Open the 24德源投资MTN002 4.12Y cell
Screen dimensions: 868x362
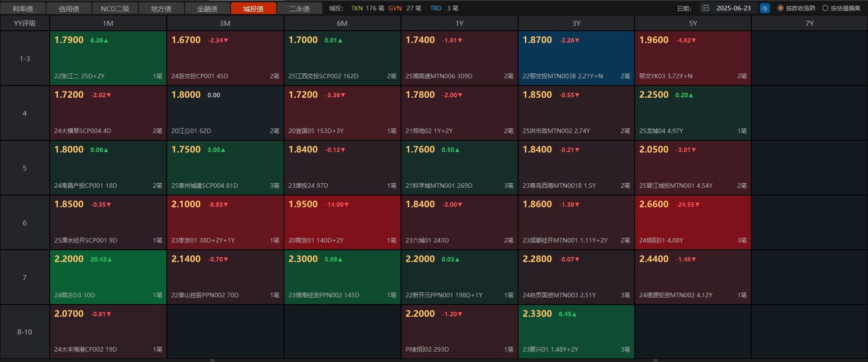693,277
